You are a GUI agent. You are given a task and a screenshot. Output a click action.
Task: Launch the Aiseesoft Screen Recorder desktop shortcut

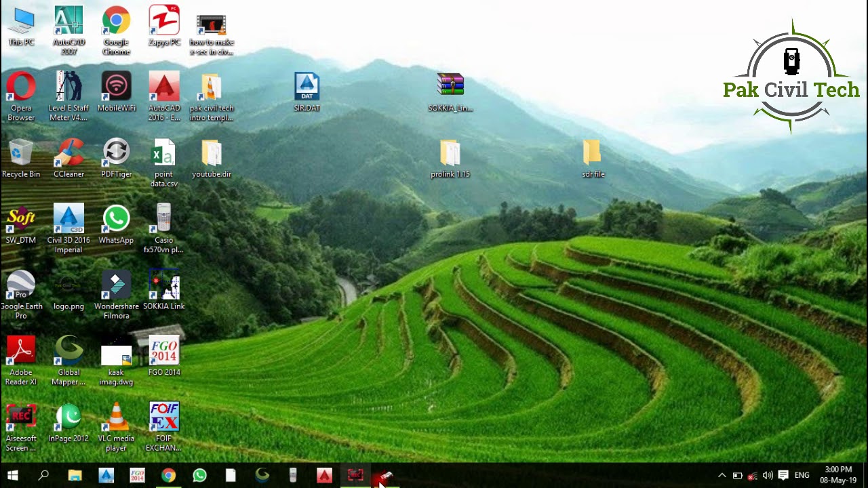[21, 428]
